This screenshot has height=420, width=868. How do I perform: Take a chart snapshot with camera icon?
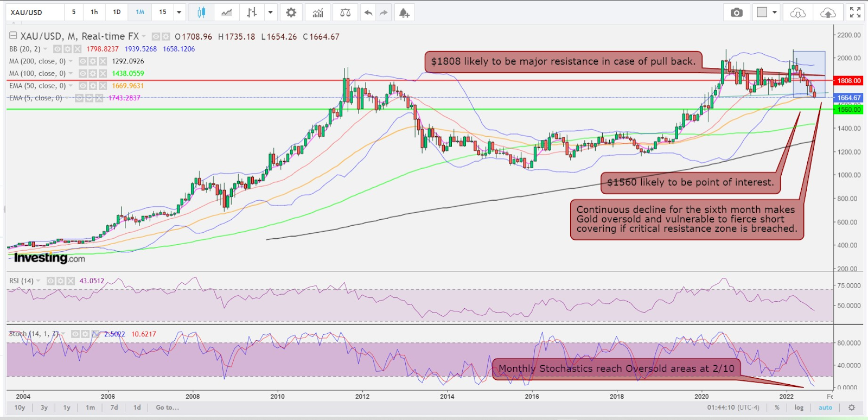tap(736, 12)
